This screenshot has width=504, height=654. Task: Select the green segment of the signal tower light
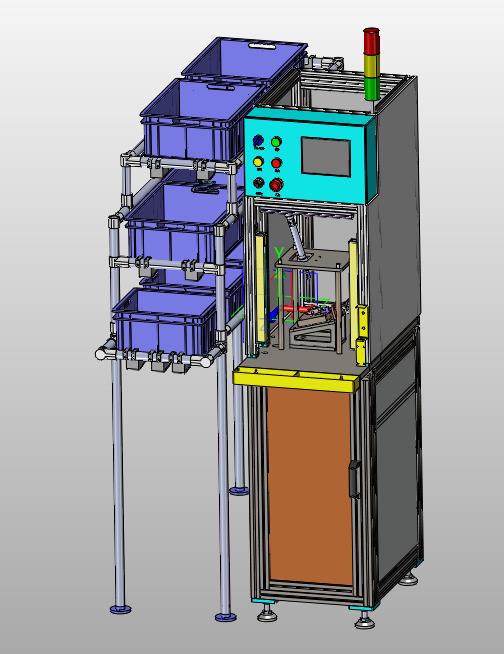(x=371, y=88)
